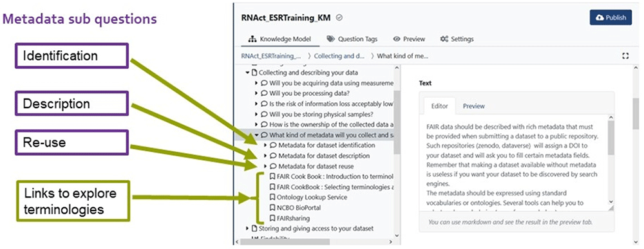This screenshot has height=249, width=644.
Task: Open the top Preview tab with eye icon
Action: pos(409,39)
